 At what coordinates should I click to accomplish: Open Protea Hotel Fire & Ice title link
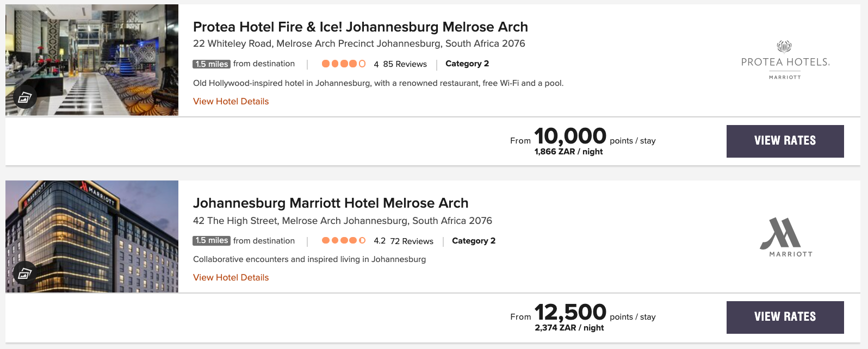[360, 27]
